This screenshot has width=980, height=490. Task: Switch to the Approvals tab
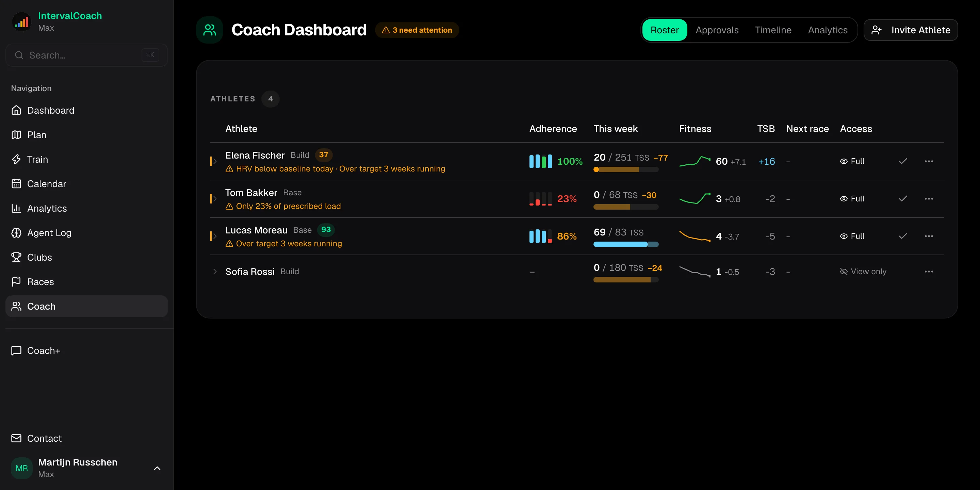(x=717, y=30)
